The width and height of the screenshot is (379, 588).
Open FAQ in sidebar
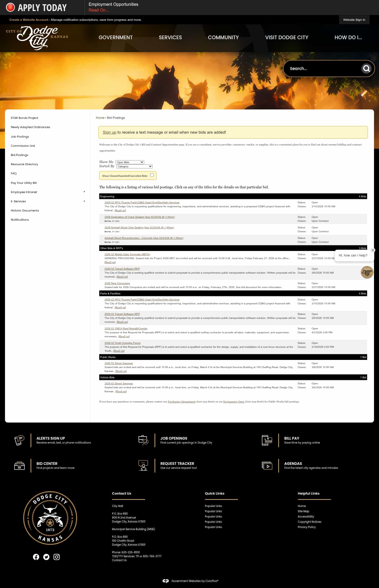point(14,173)
